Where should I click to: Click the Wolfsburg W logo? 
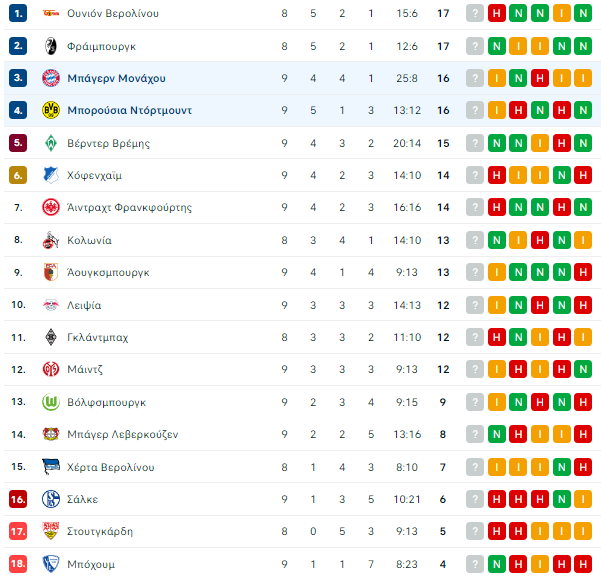(x=51, y=402)
